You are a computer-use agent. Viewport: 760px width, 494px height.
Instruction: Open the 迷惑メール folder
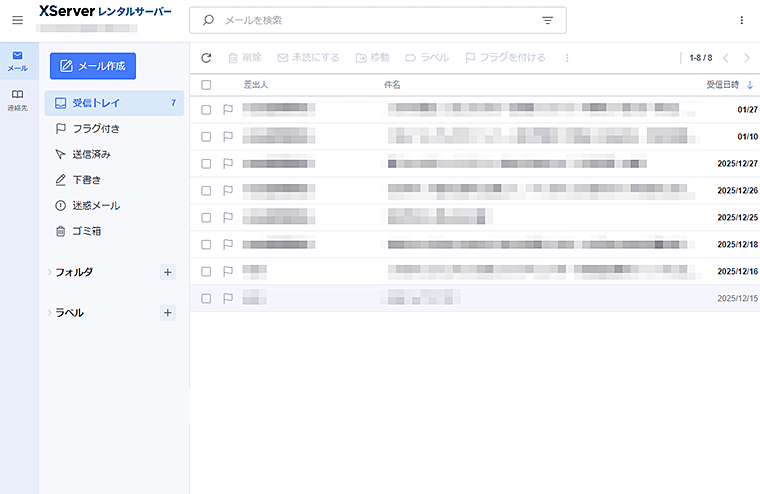pyautogui.click(x=114, y=206)
